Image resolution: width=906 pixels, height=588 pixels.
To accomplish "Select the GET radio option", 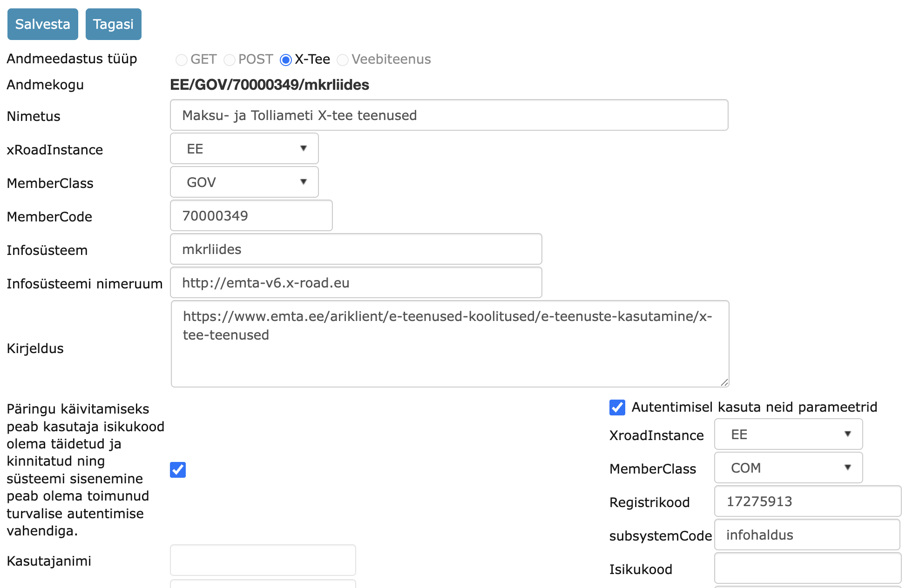I will [x=182, y=60].
